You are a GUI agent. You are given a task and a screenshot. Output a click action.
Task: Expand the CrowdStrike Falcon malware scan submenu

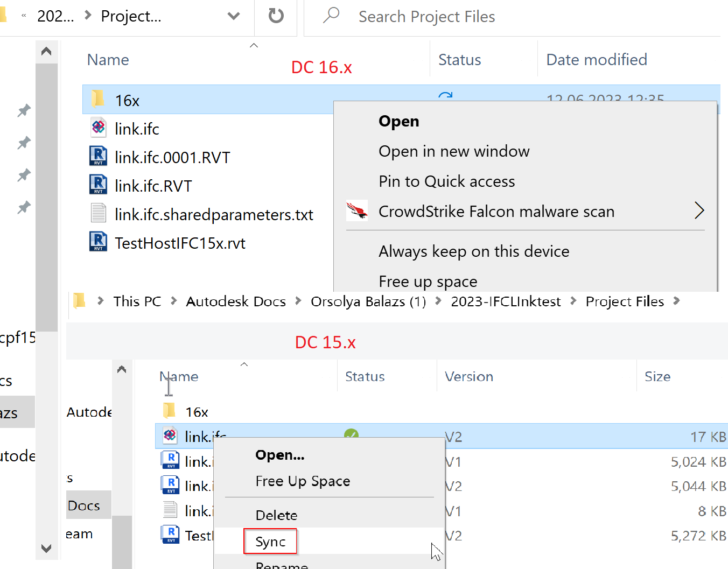pos(699,211)
